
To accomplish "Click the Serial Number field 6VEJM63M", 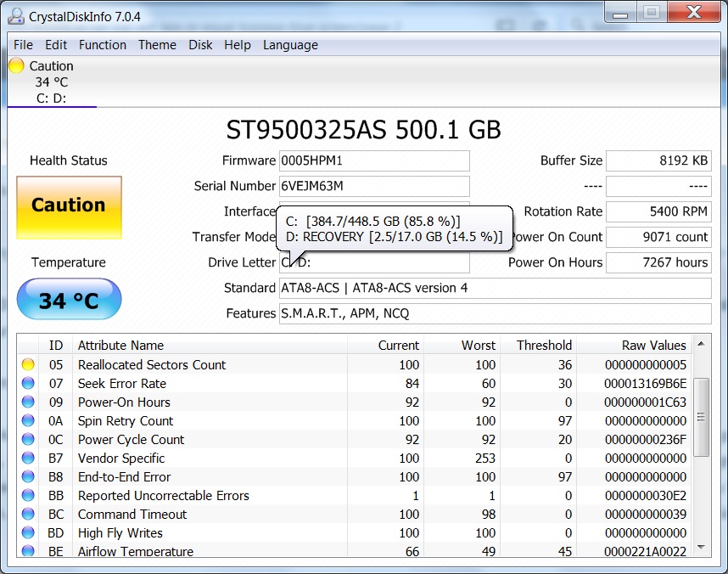I will pyautogui.click(x=374, y=186).
